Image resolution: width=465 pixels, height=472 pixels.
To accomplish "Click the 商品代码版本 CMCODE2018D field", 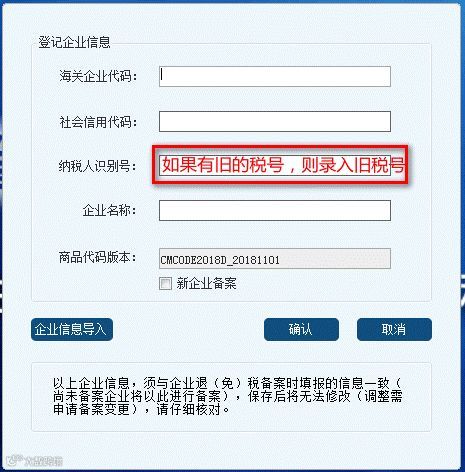I will [x=275, y=259].
